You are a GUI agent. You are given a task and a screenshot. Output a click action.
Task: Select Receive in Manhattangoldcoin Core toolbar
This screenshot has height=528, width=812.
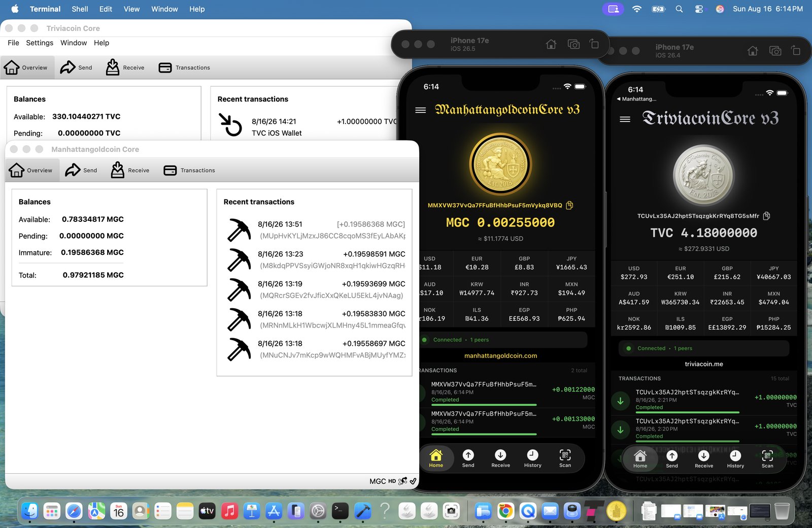(130, 170)
